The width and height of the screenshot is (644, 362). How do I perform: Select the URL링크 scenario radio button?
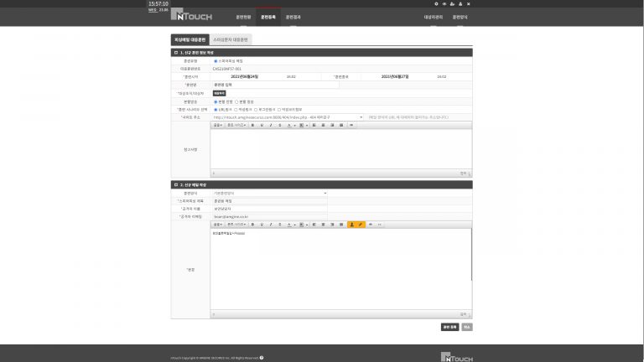pos(216,110)
